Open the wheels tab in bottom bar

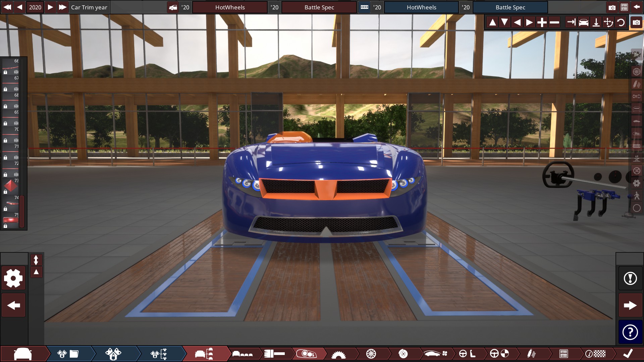(x=371, y=354)
